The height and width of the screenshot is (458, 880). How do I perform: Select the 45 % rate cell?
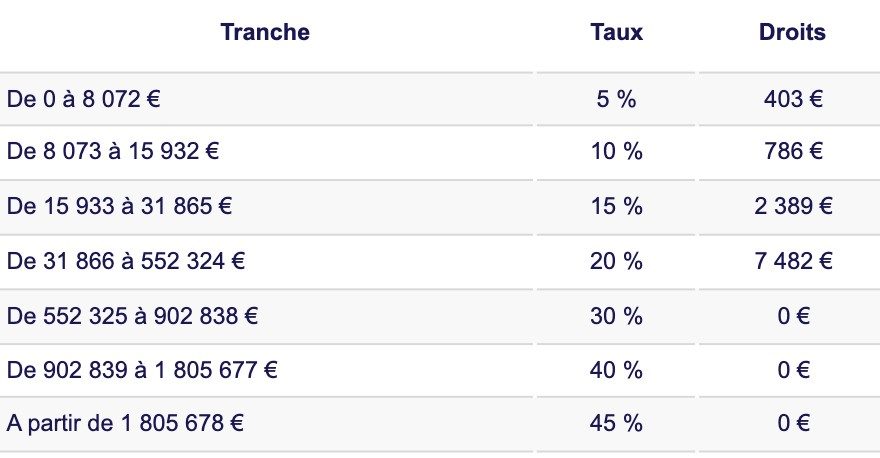(x=616, y=423)
